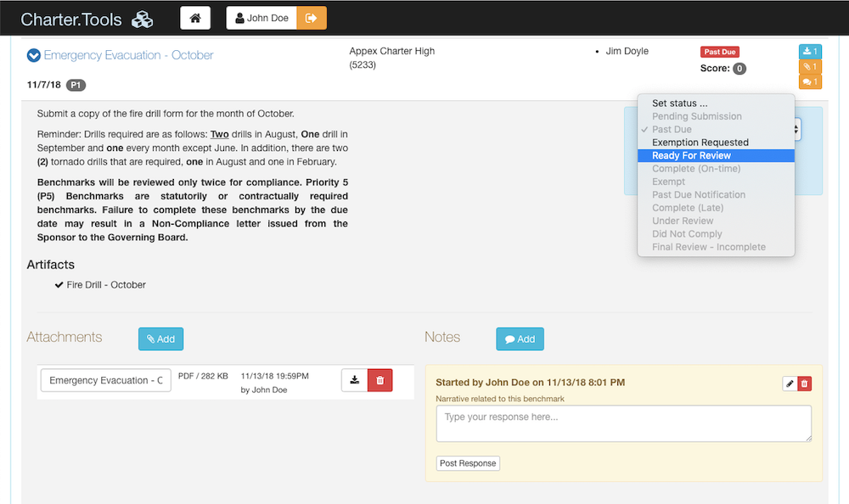Click the Jim Doyle assignee name

[627, 52]
